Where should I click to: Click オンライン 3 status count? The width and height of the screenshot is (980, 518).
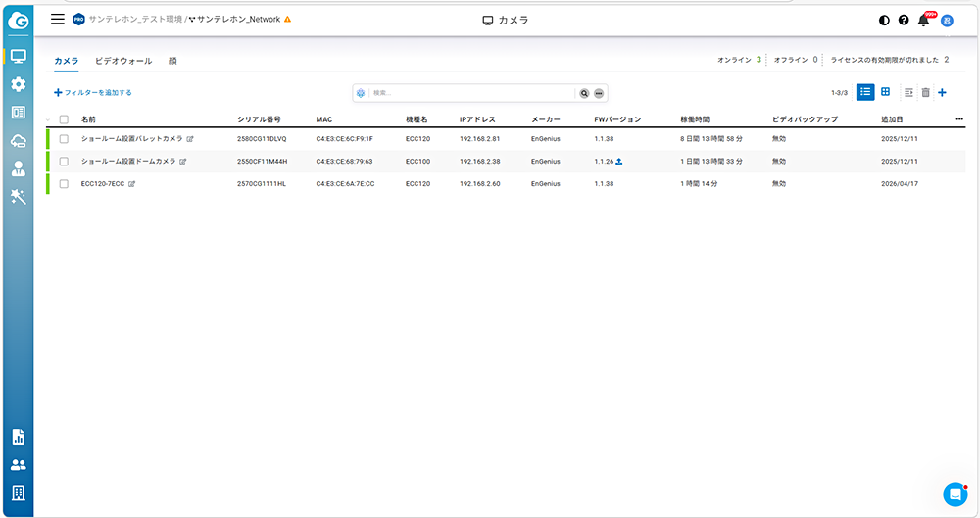coord(739,60)
